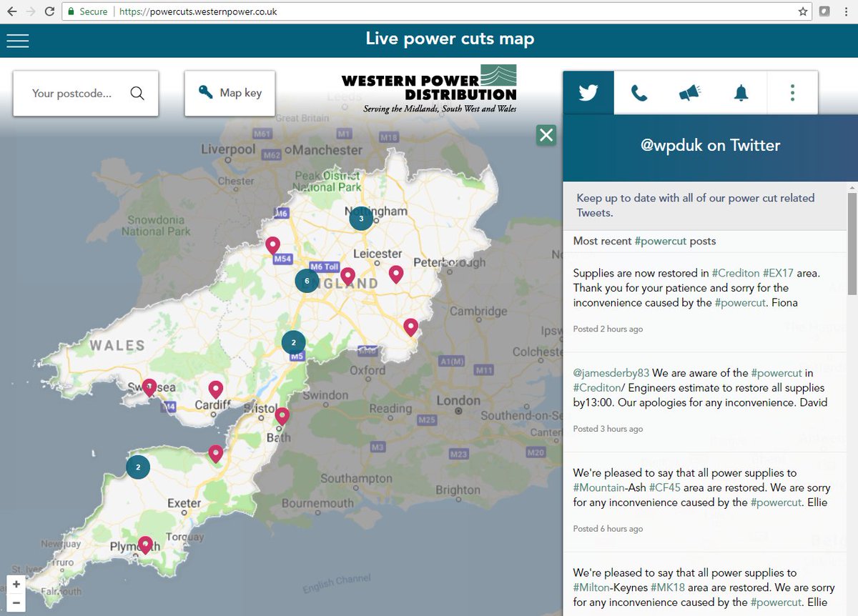Zoom in the map
This screenshot has height=616, width=858.
(16, 584)
